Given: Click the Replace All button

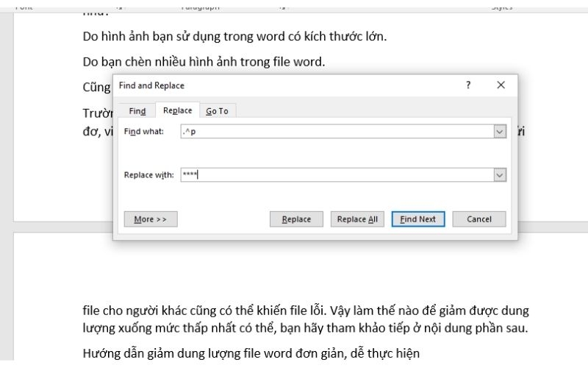Looking at the screenshot, I should pyautogui.click(x=357, y=219).
